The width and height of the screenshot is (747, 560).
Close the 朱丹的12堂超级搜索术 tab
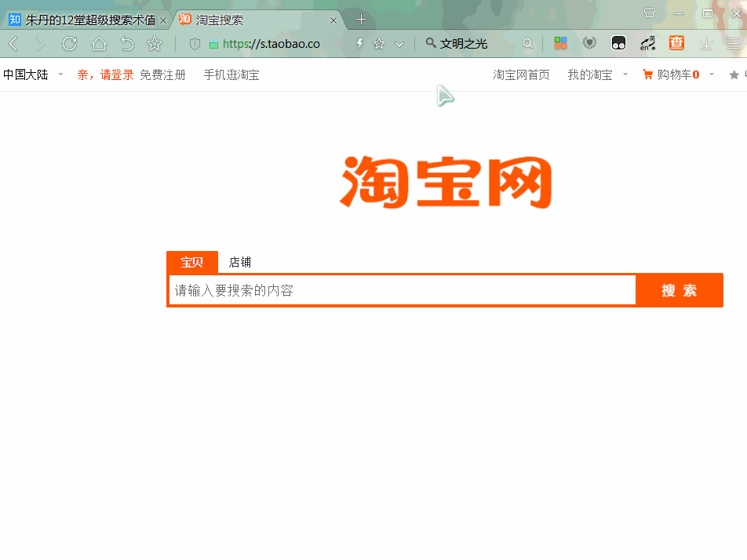[163, 20]
